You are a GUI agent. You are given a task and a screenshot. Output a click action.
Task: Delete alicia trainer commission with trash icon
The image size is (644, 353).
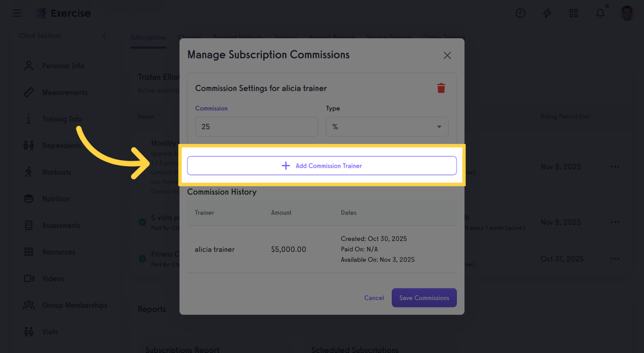441,88
